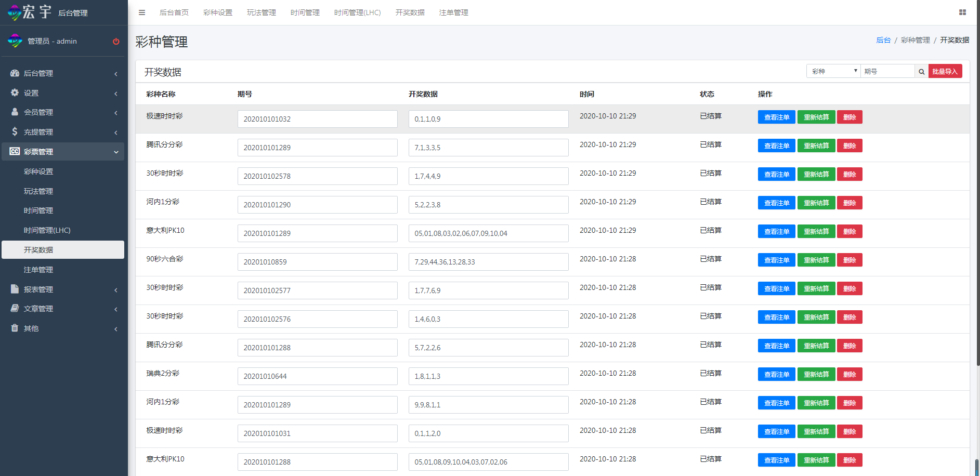Click the 期号 search input field
Image resolution: width=980 pixels, height=476 pixels.
[887, 71]
